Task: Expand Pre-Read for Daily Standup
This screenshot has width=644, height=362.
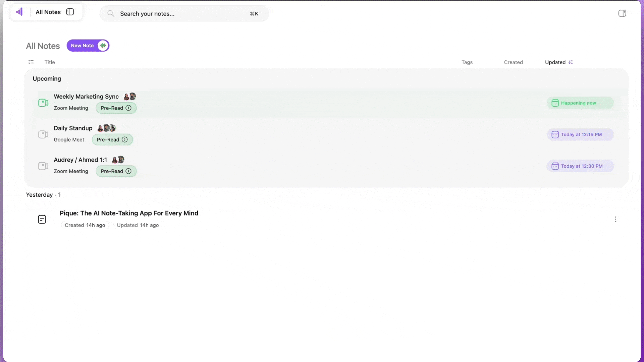Action: pos(112,140)
